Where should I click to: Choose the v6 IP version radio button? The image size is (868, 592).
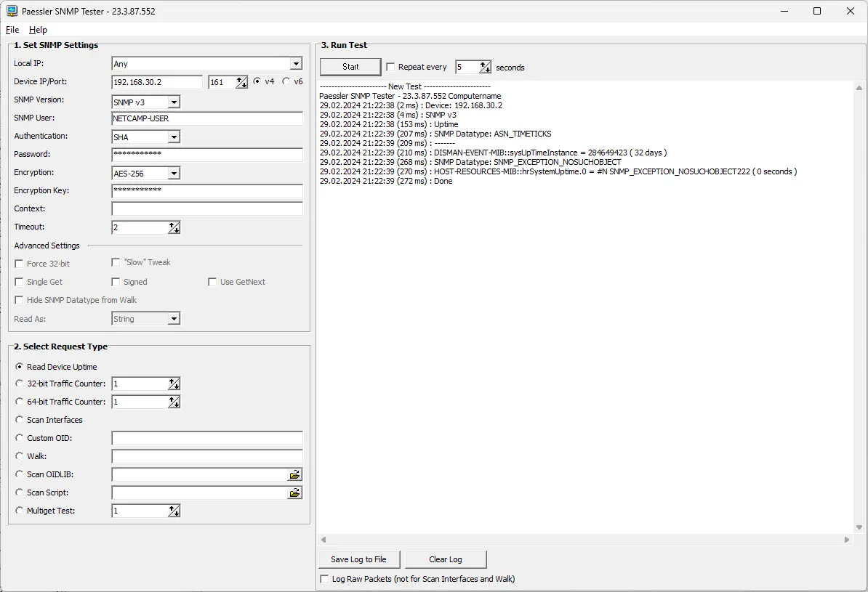(286, 81)
